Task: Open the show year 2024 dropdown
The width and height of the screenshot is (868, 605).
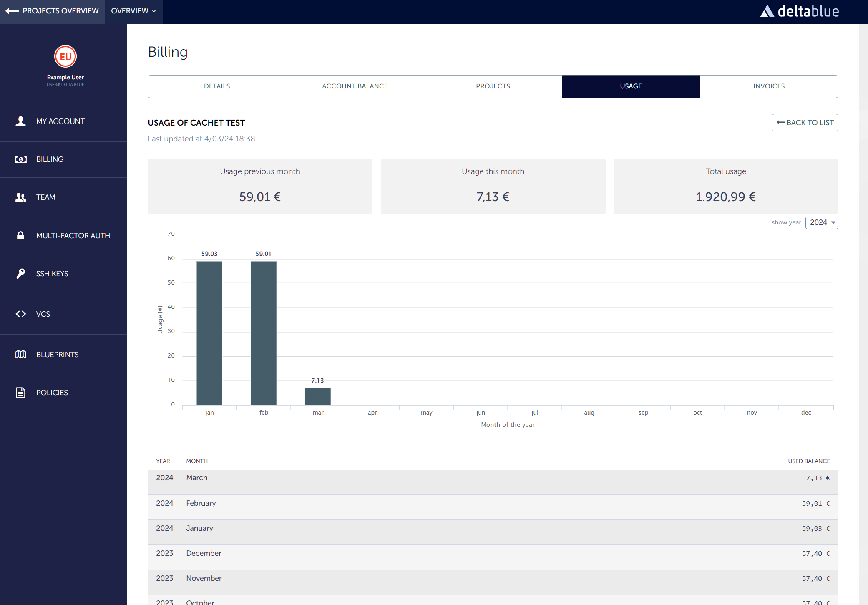Action: (821, 223)
